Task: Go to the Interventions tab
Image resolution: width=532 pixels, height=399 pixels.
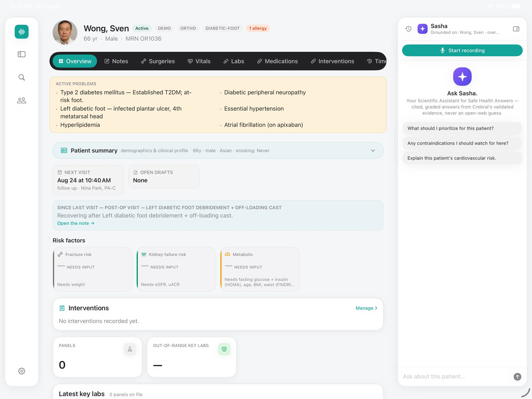Action: click(x=332, y=61)
